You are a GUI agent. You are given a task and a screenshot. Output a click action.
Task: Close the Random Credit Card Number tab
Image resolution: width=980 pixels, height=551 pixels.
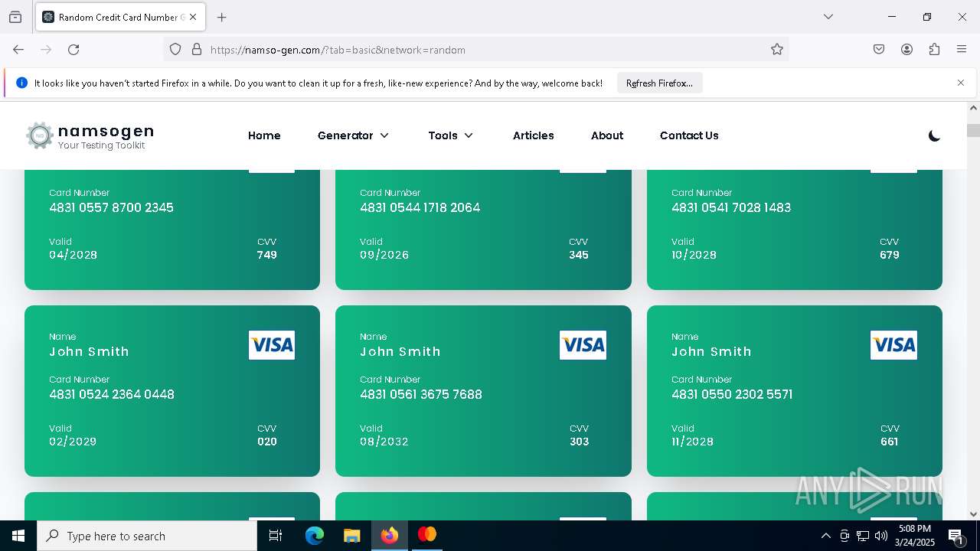point(193,17)
